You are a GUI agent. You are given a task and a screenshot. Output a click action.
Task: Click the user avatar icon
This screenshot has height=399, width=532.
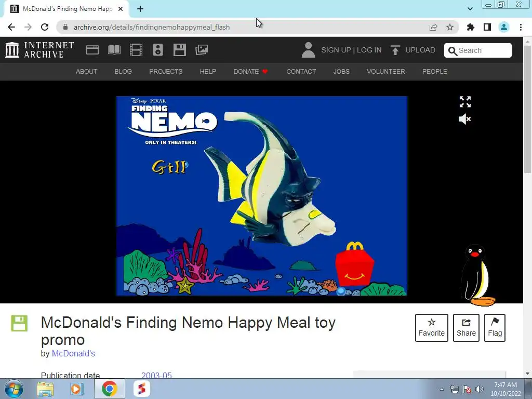308,50
